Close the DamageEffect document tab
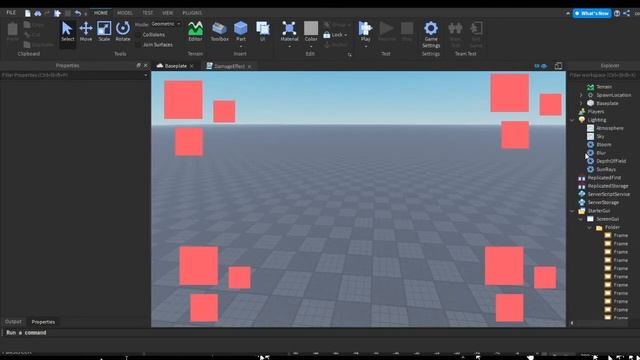The image size is (640, 360). (x=249, y=66)
